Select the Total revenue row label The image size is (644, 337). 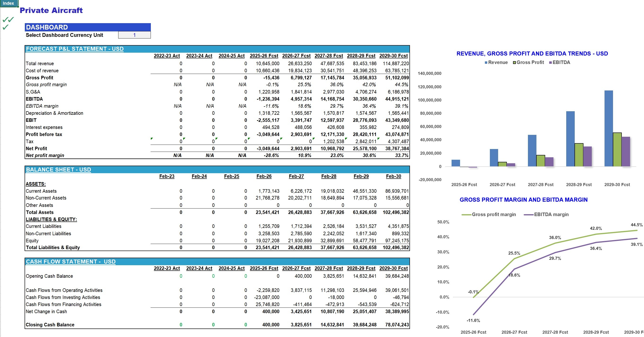[x=40, y=64]
